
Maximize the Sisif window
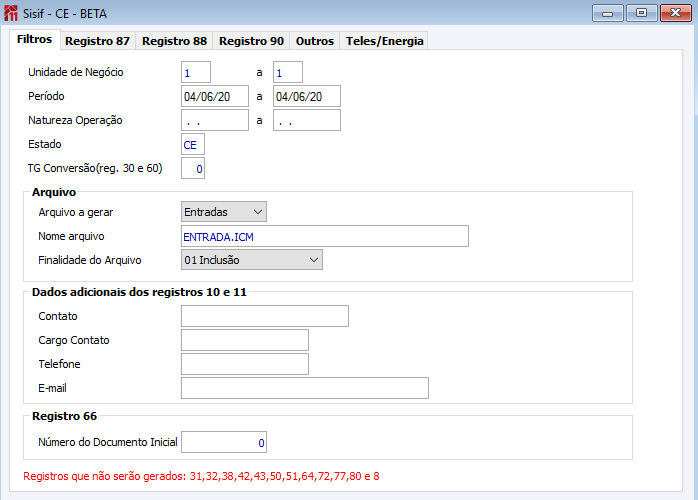tap(641, 13)
